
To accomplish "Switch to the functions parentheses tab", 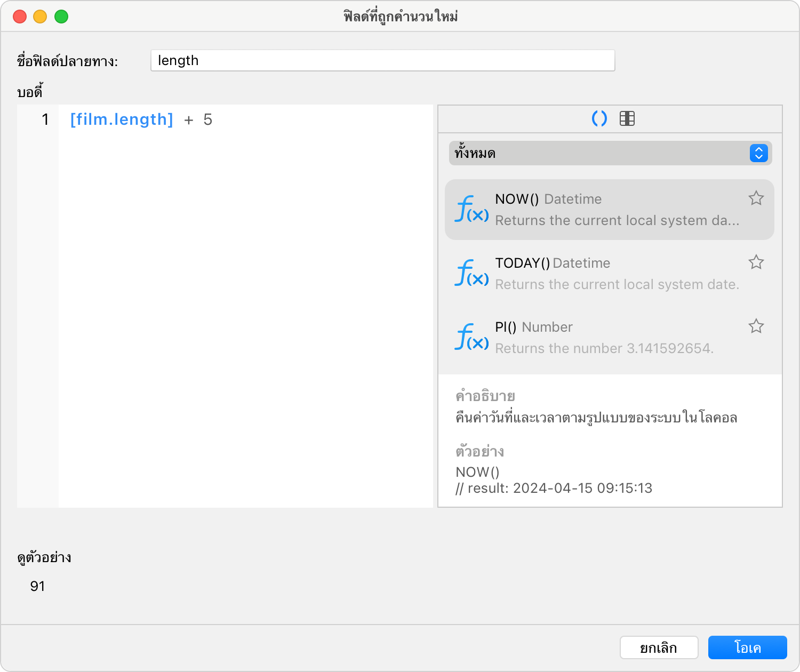I will pos(599,118).
